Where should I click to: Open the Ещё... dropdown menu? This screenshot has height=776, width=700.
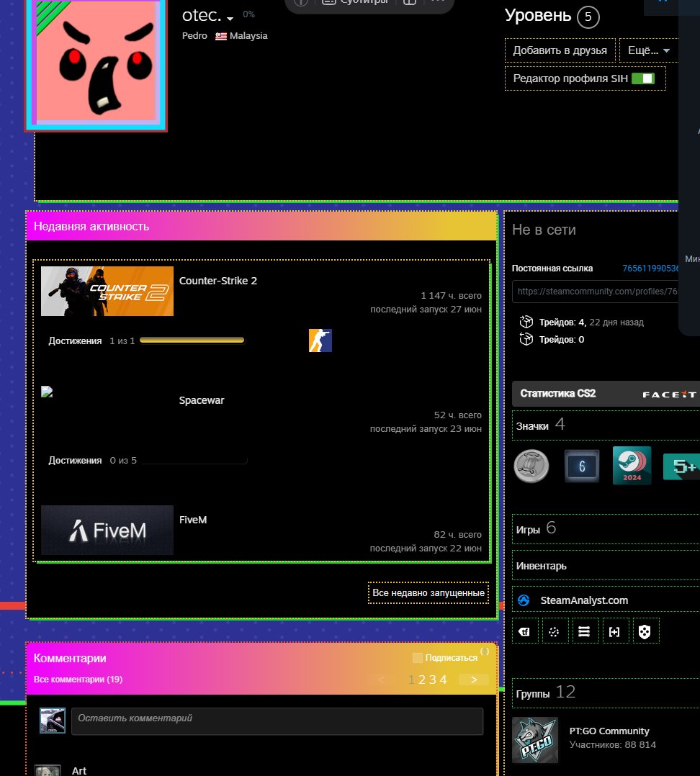tap(649, 50)
